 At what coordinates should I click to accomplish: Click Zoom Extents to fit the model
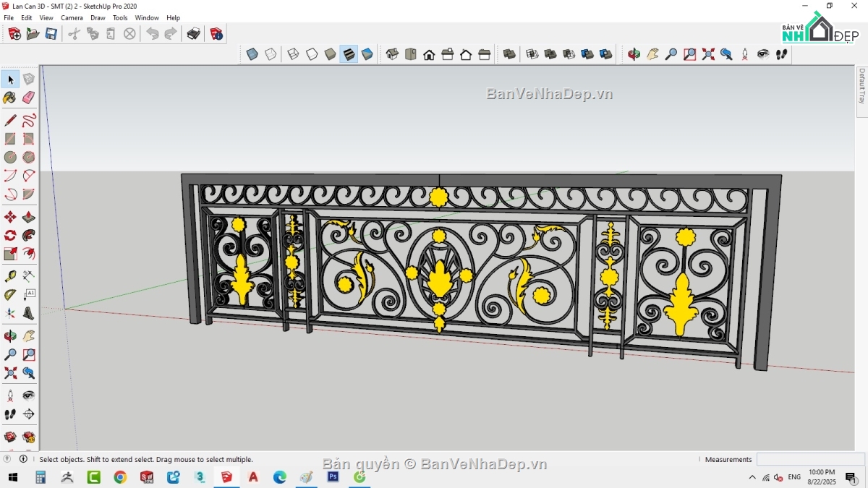10,373
